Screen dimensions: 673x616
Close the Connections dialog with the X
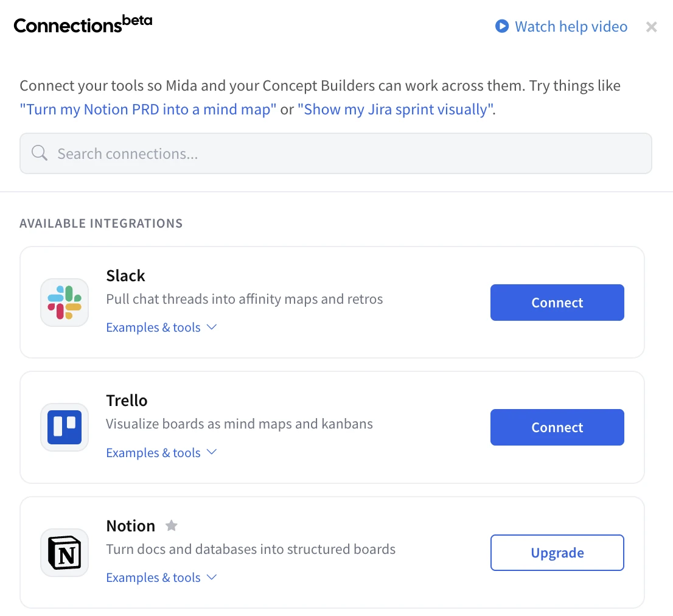(x=652, y=27)
